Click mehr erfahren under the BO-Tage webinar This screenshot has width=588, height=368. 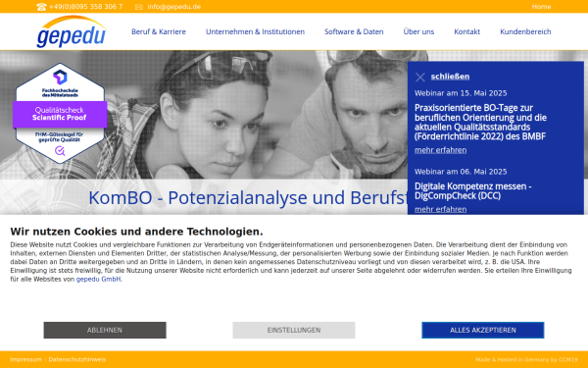coord(441,150)
